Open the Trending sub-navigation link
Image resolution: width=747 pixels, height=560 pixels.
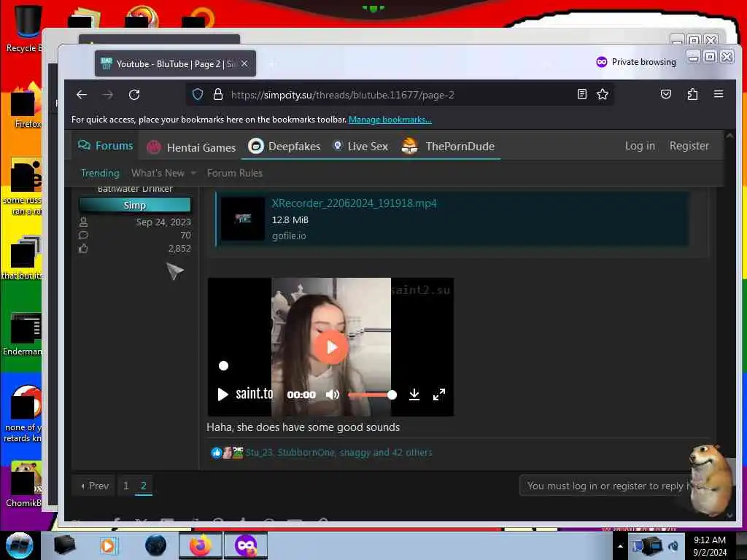(100, 173)
